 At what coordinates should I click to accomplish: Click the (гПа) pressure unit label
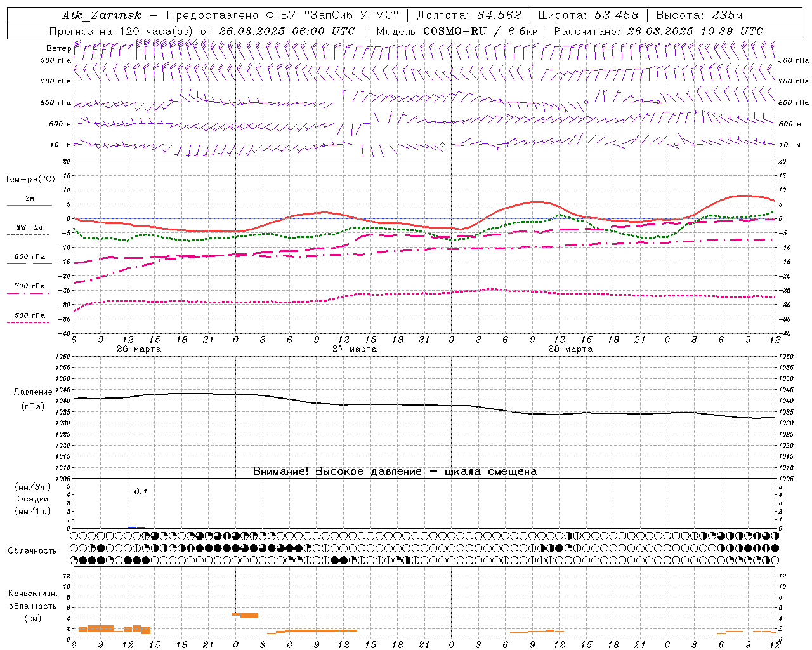tap(33, 407)
